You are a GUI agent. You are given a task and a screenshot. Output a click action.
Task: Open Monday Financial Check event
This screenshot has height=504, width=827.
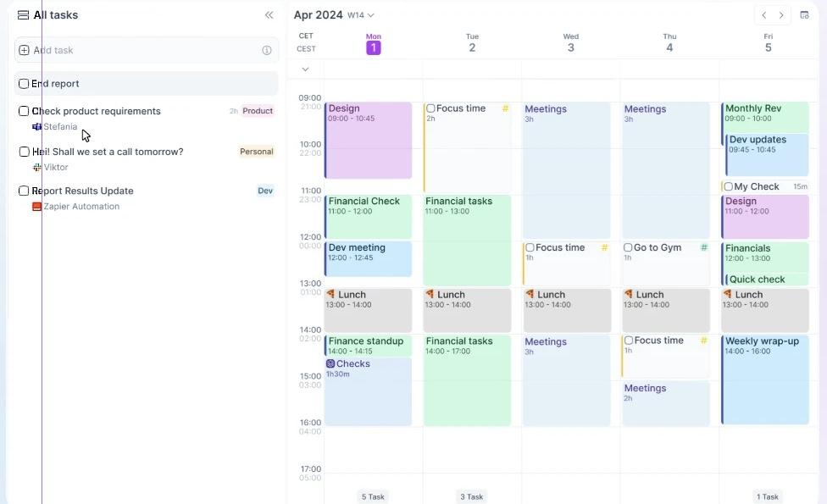click(x=368, y=217)
